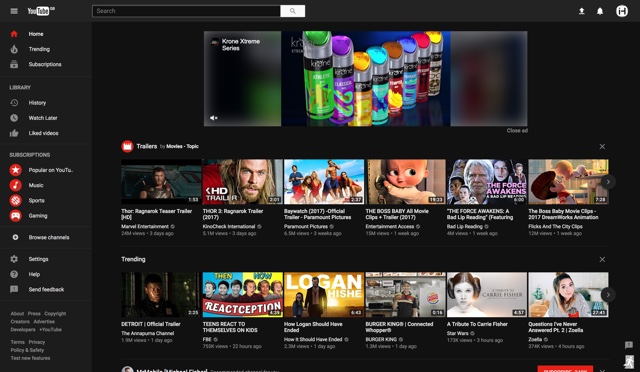Open Subscriptions in sidebar
Image resolution: width=640 pixels, height=372 pixels.
point(46,64)
